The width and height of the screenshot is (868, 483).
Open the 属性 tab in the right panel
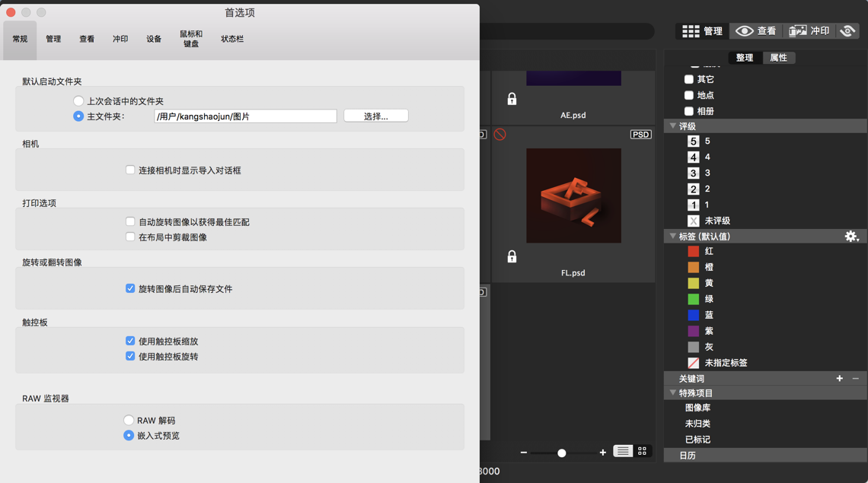point(779,57)
